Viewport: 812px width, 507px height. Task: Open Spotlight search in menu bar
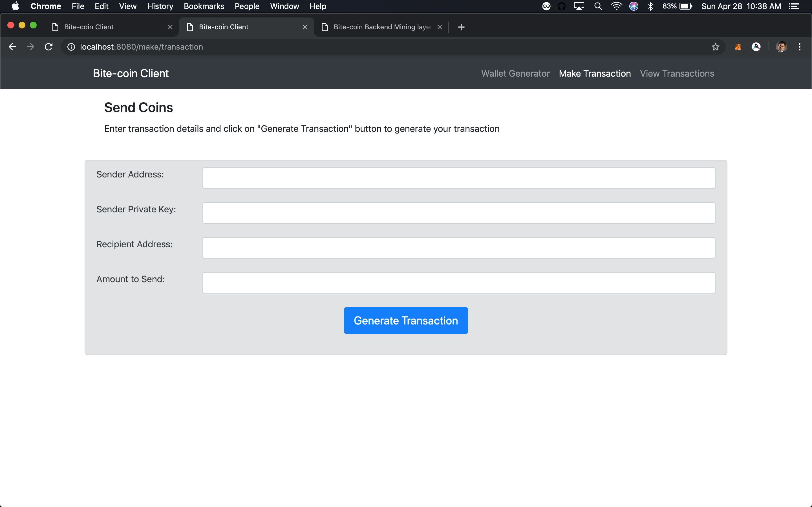click(598, 6)
